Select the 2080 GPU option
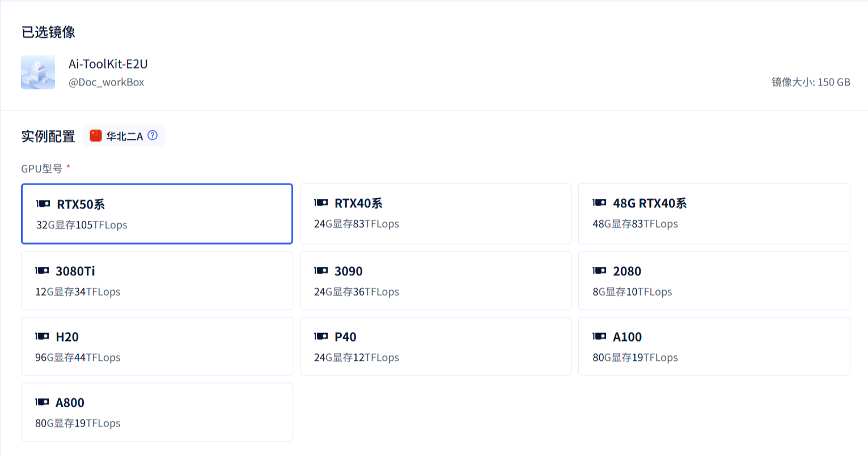 (714, 280)
